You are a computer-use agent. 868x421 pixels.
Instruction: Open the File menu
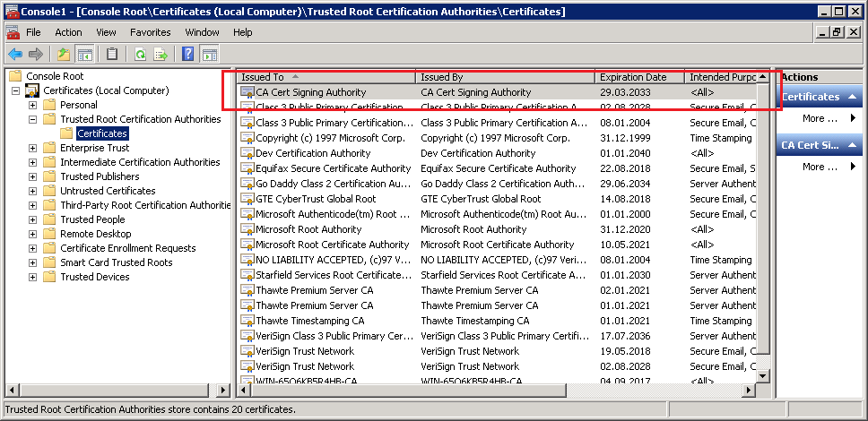33,32
